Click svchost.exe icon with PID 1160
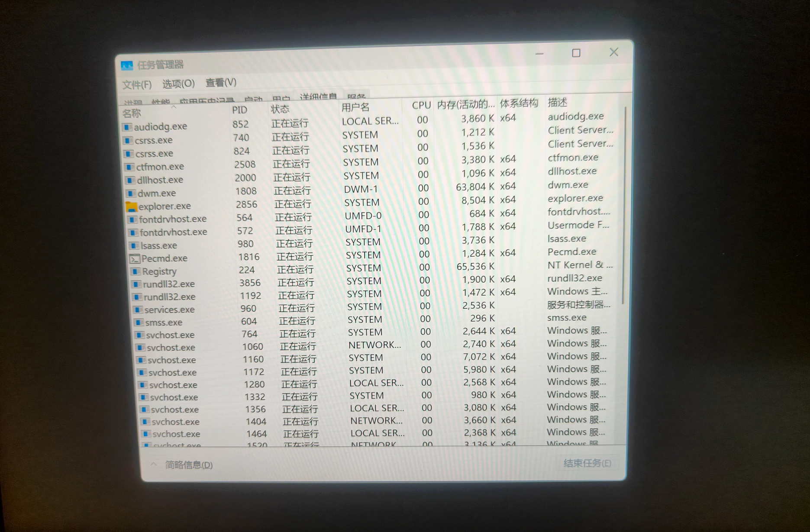810x532 pixels. coord(142,360)
